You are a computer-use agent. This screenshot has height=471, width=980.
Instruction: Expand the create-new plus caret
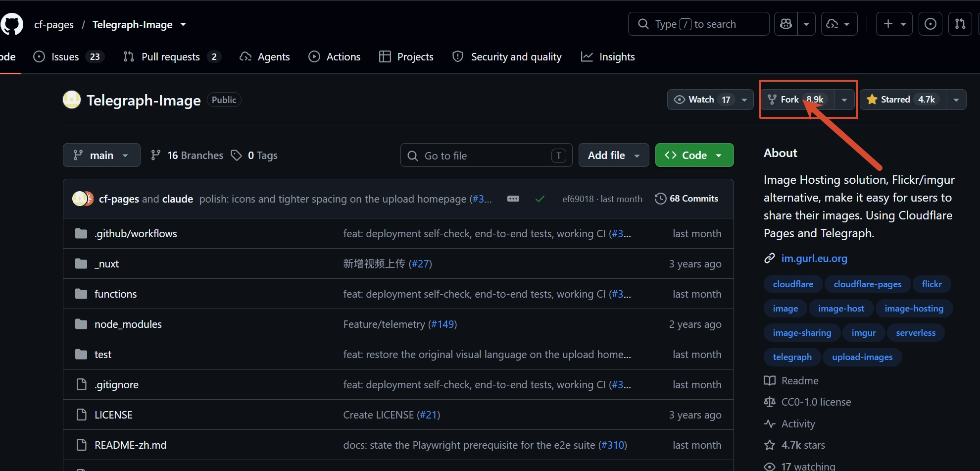(903, 24)
